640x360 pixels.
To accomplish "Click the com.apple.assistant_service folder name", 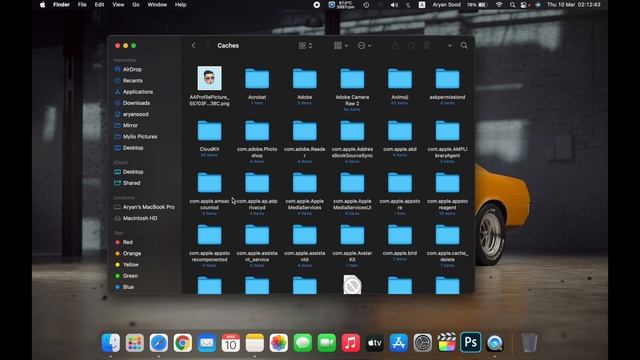I will pyautogui.click(x=257, y=256).
